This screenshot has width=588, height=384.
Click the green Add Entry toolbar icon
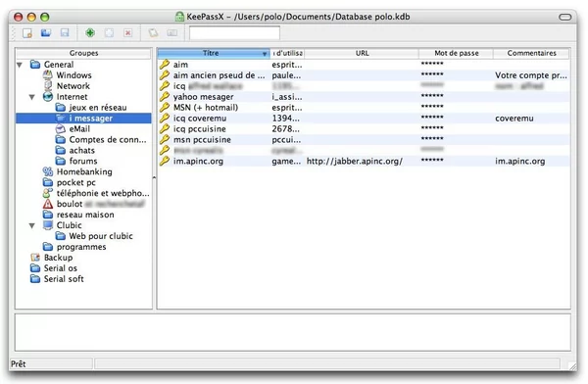[90, 33]
